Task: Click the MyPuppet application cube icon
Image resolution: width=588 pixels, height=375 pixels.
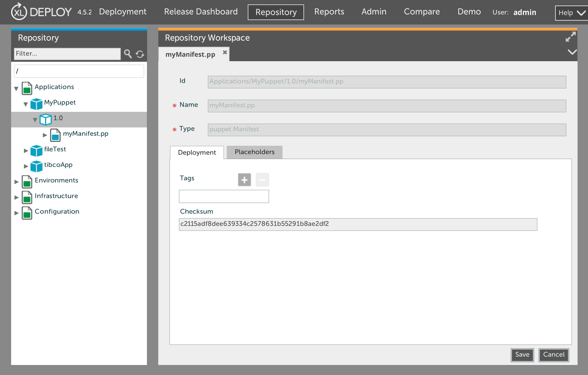Action: [x=36, y=104]
